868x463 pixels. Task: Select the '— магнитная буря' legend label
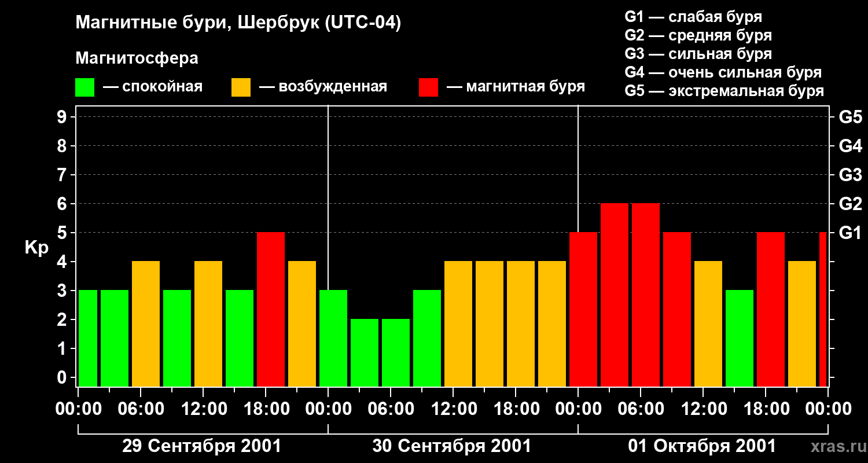coord(516,87)
